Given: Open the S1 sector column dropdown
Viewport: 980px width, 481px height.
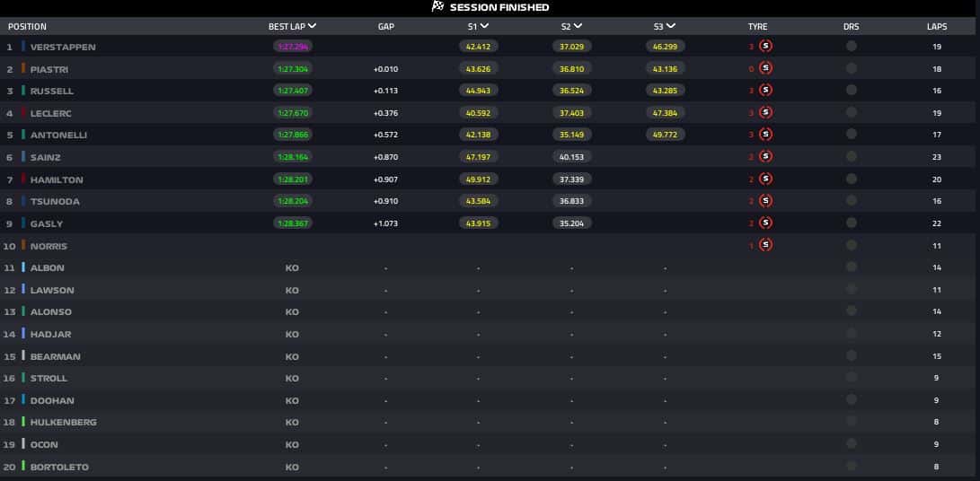Looking at the screenshot, I should click(x=484, y=26).
